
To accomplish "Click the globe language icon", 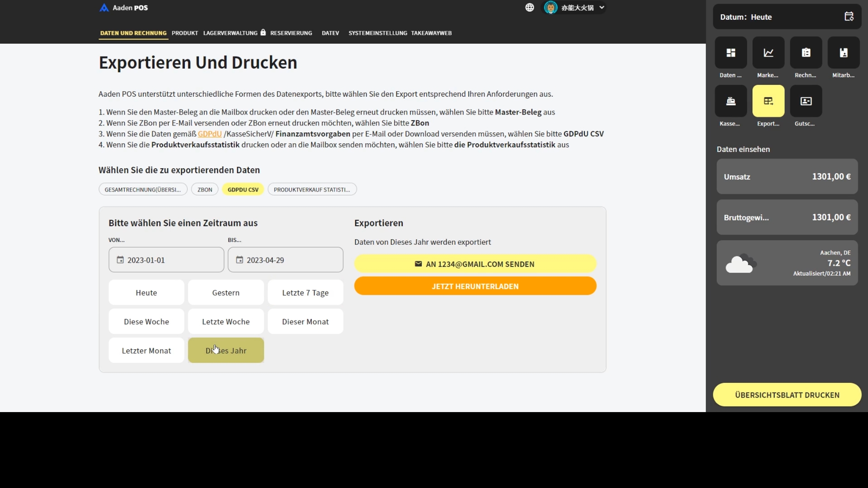I will click(x=529, y=8).
